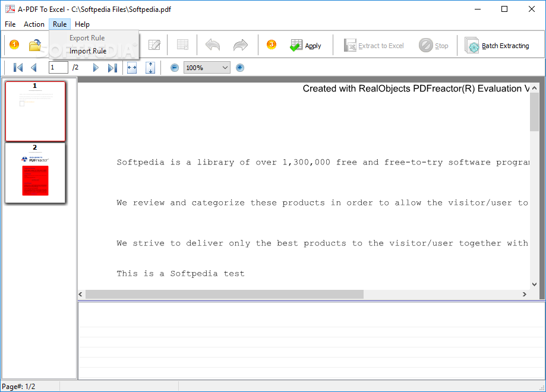Choose Import Rule menu entry

(88, 51)
